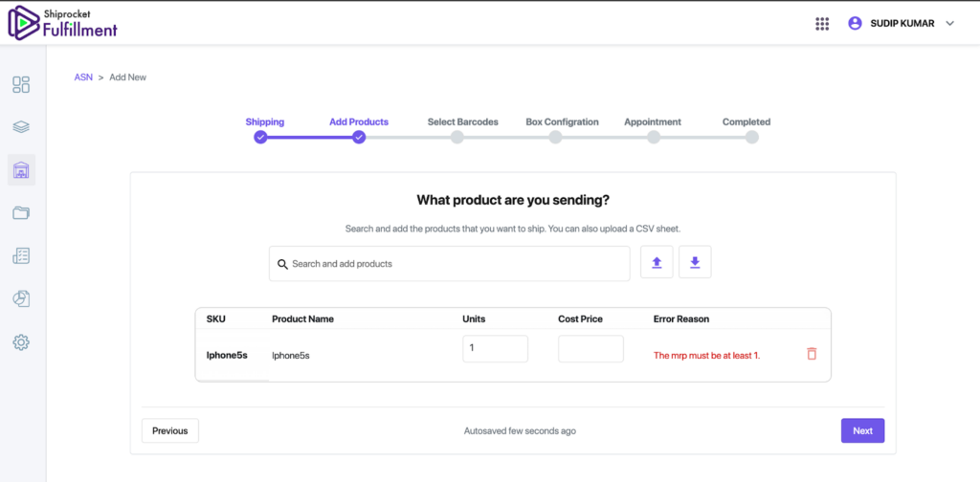Image resolution: width=980 pixels, height=482 pixels.
Task: Click the Next button
Action: click(862, 430)
